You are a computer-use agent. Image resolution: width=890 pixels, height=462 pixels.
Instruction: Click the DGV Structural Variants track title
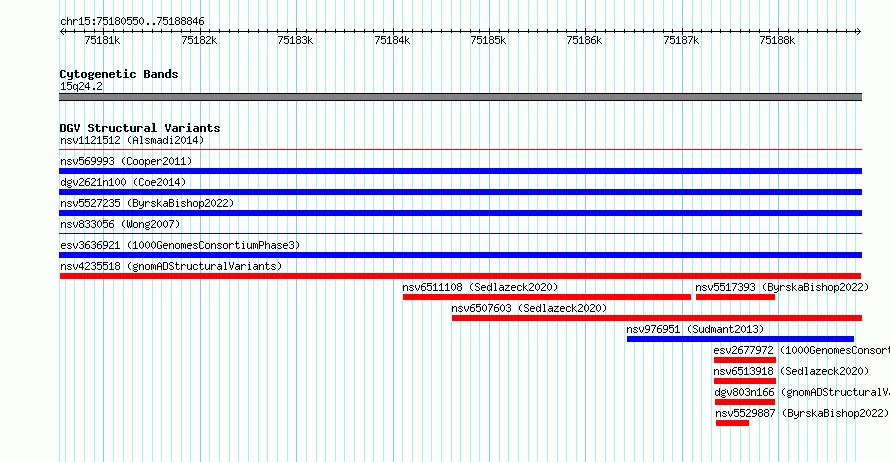point(140,128)
